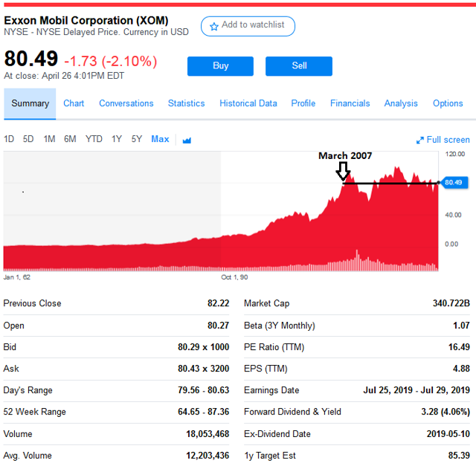This screenshot has width=476, height=466.
Task: Click Ex-Dividend Date value 2019-05-10
Action: [x=448, y=434]
